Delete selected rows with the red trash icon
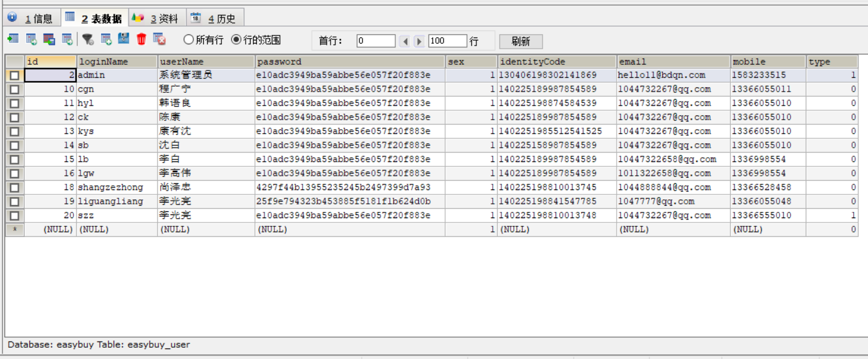Screen dimensions: 868x359 [x=142, y=39]
